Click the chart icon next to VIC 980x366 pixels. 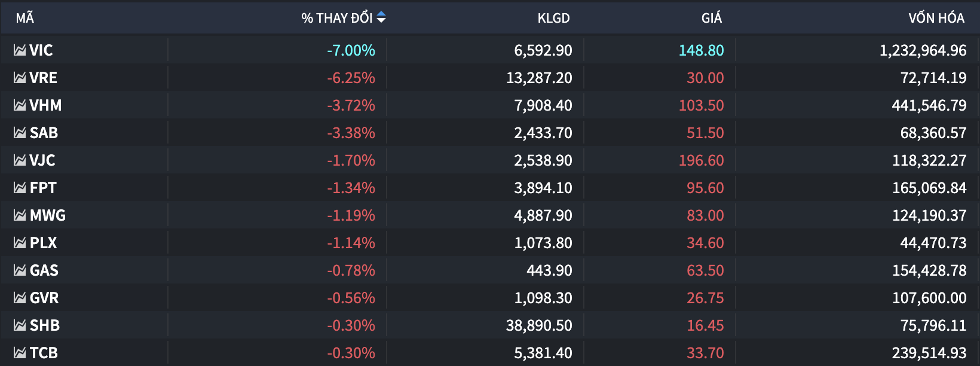[x=20, y=50]
